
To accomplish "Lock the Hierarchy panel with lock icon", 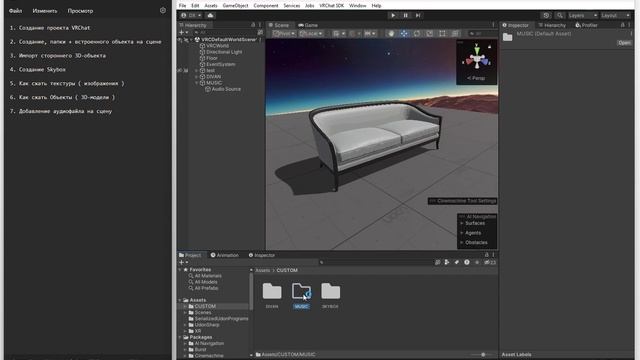I will pyautogui.click(x=253, y=25).
